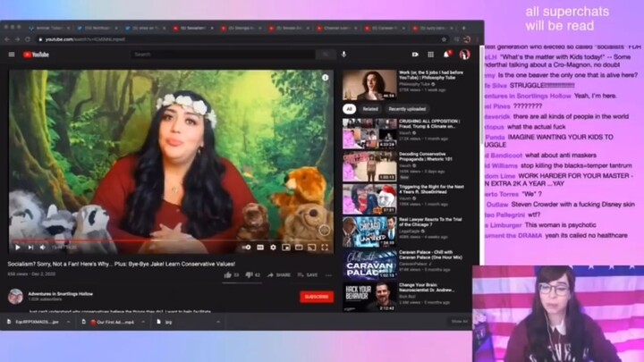Open the YouTube apps grid icon

pyautogui.click(x=430, y=55)
